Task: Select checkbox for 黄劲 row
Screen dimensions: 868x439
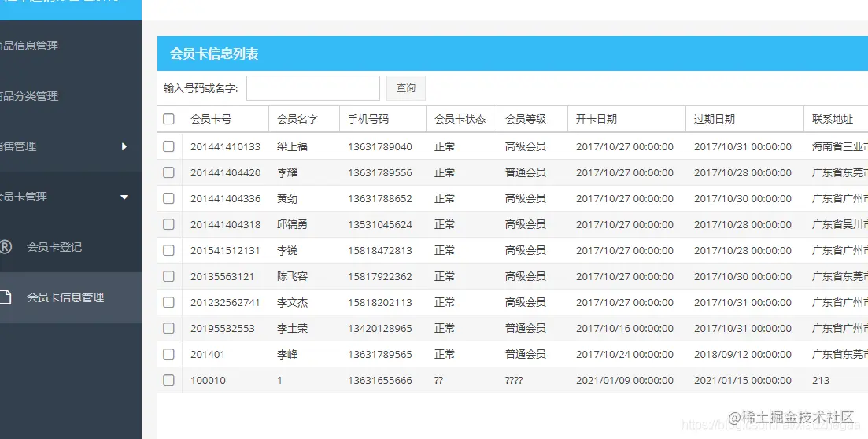Action: (x=169, y=199)
